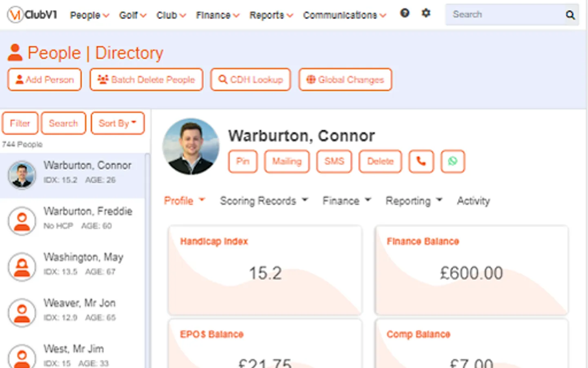Click the ClubV1 logo
Screen dimensions: 588x368
[32, 15]
